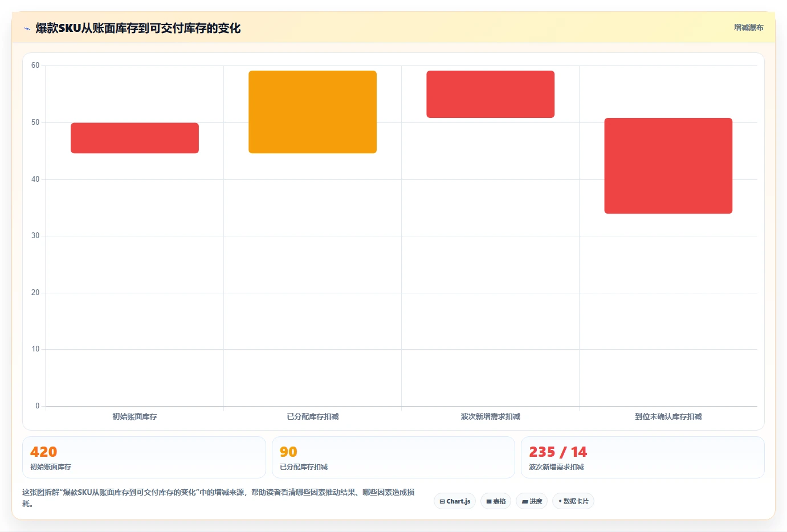This screenshot has width=787, height=532.
Task: Click the red 到位未确认库存扣减 bar
Action: 668,166
